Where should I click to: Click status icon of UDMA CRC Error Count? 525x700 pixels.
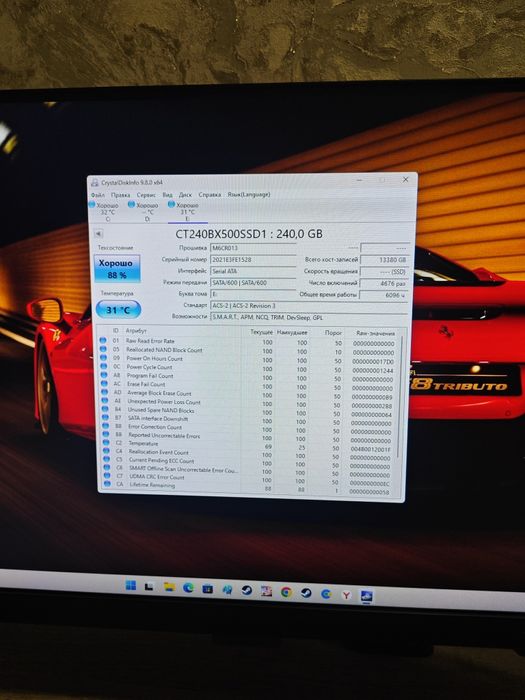[x=107, y=476]
